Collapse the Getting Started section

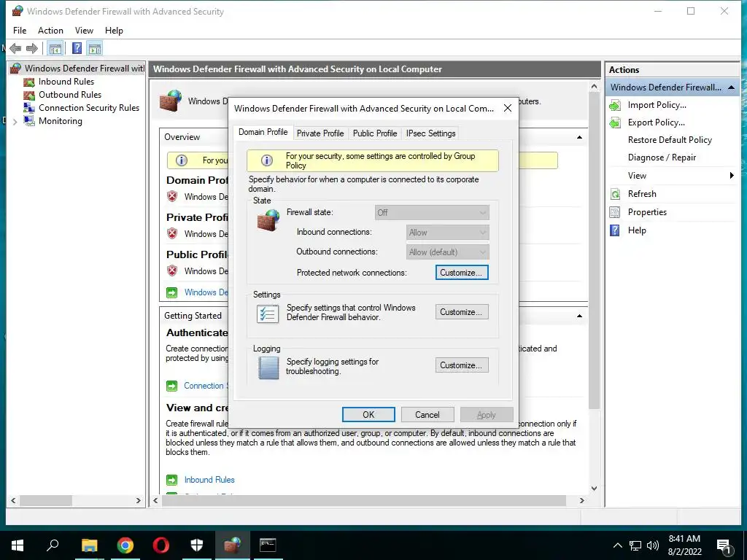coord(579,316)
